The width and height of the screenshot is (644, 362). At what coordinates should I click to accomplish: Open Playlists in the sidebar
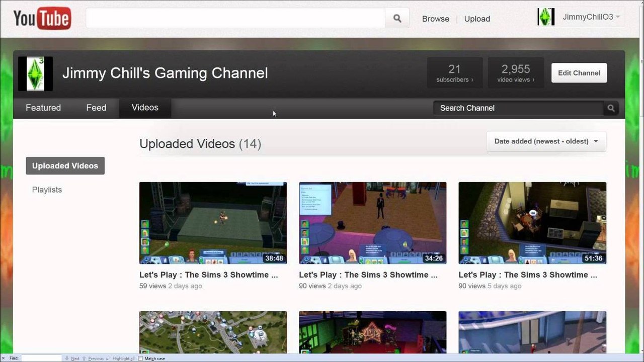47,190
